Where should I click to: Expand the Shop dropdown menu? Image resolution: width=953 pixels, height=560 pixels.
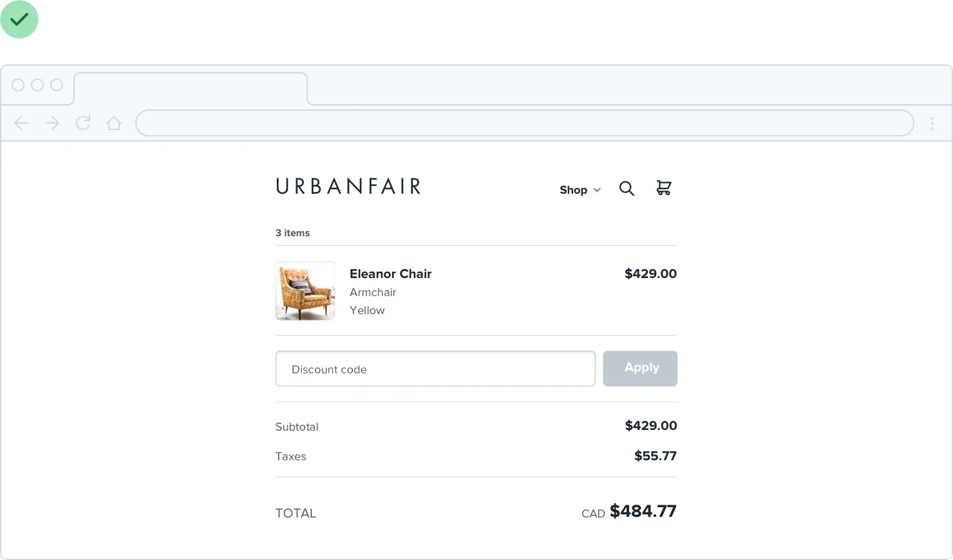coord(573,190)
